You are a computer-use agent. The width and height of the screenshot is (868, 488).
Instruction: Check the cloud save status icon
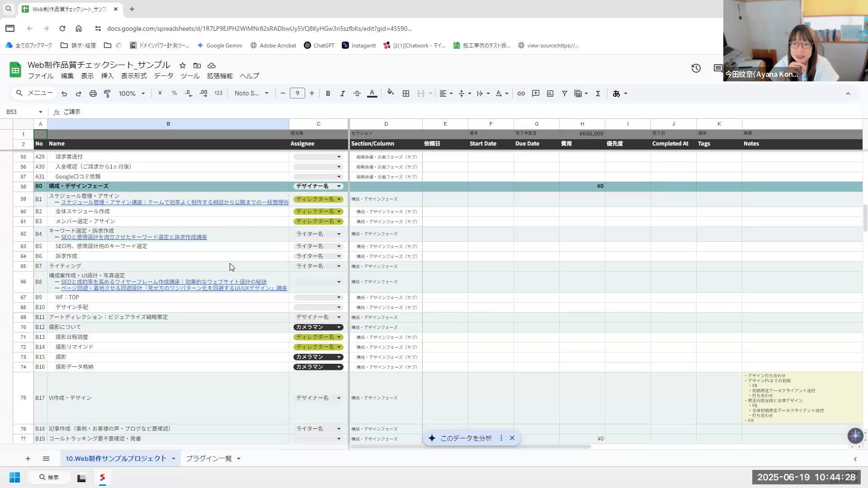pyautogui.click(x=211, y=66)
